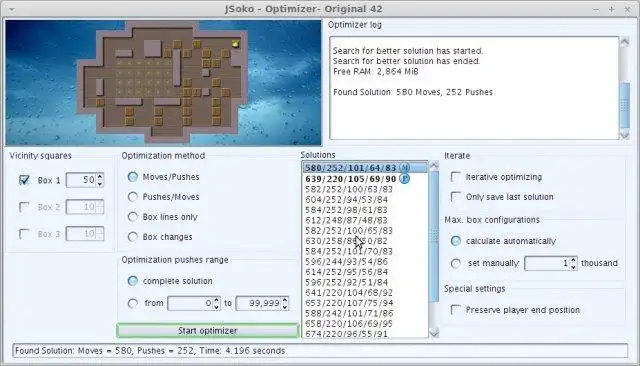The image size is (640, 366).
Task: Decrease the 'from' pushes value
Action: coord(216,307)
